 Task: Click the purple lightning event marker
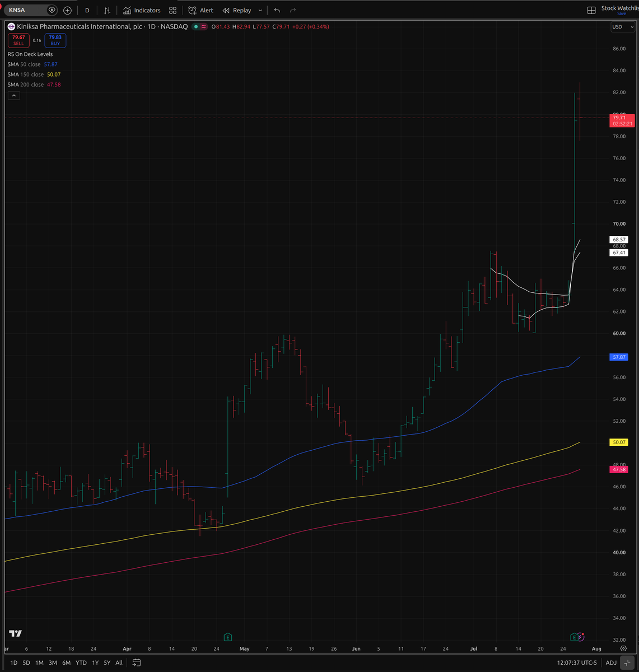(x=581, y=637)
